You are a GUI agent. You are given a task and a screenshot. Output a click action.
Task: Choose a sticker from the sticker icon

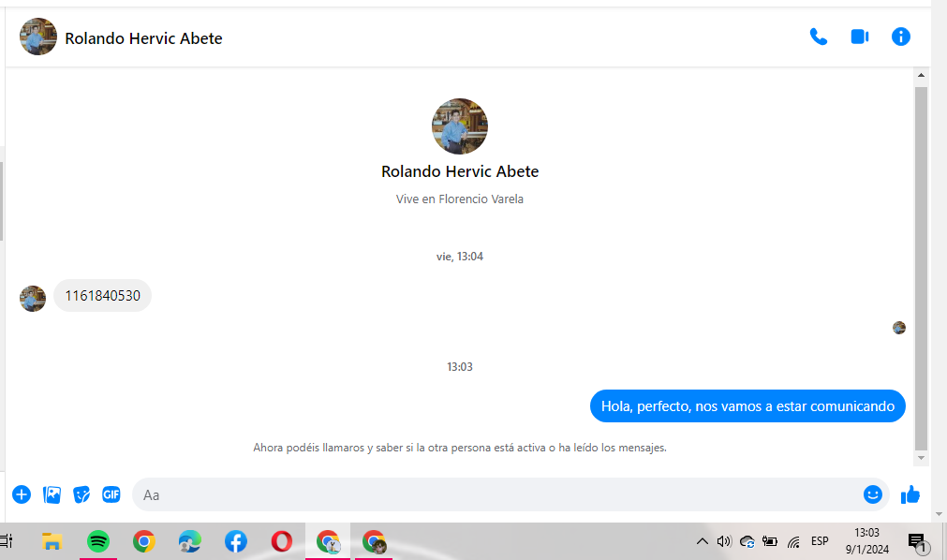[81, 494]
